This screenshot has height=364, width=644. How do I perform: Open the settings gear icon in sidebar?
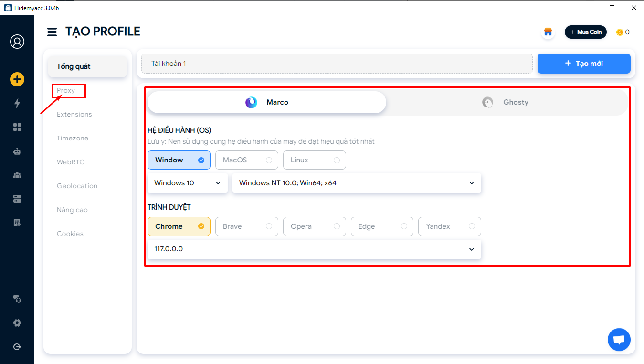[x=17, y=323]
